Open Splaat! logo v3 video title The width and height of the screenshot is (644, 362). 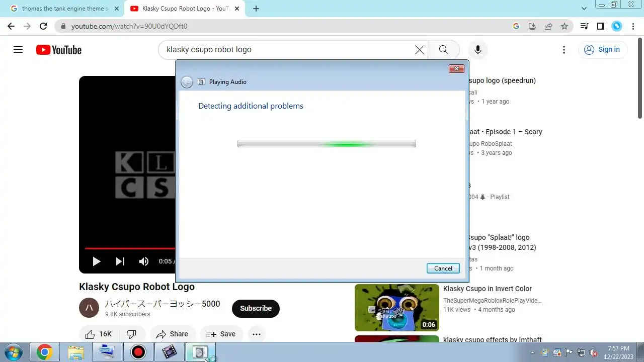coord(502,242)
